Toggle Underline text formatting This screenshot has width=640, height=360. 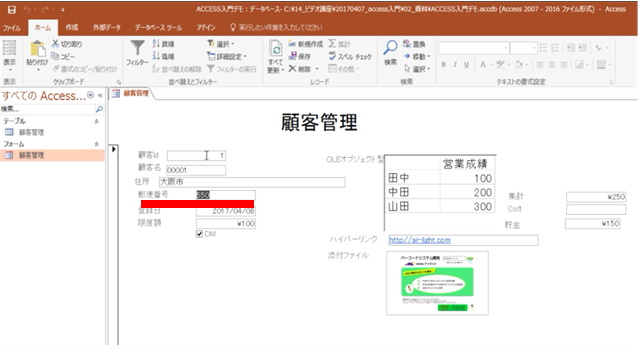466,64
